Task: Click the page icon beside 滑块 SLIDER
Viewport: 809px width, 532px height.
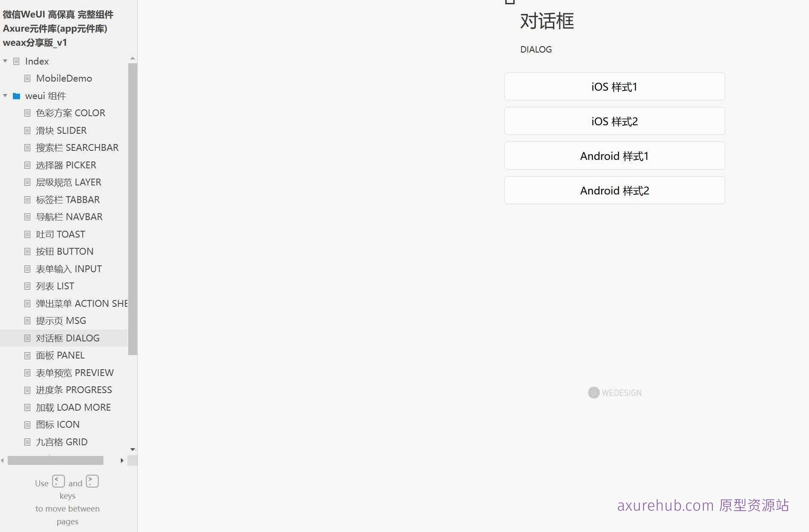Action: pos(27,130)
